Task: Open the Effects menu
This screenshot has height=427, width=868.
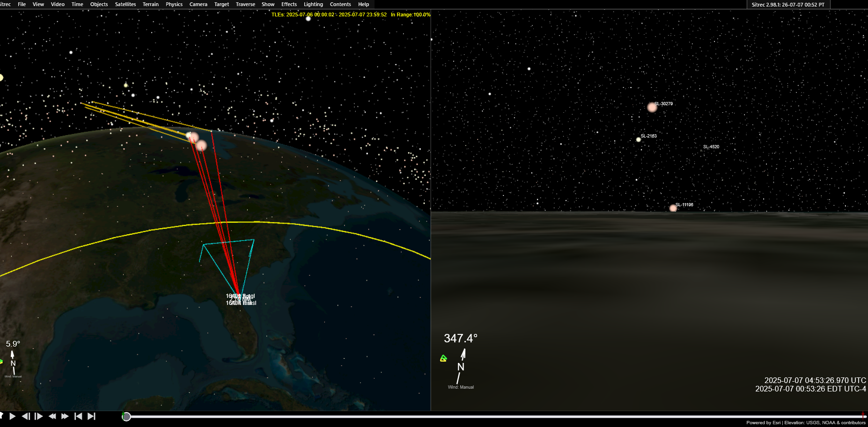Action: pos(289,4)
